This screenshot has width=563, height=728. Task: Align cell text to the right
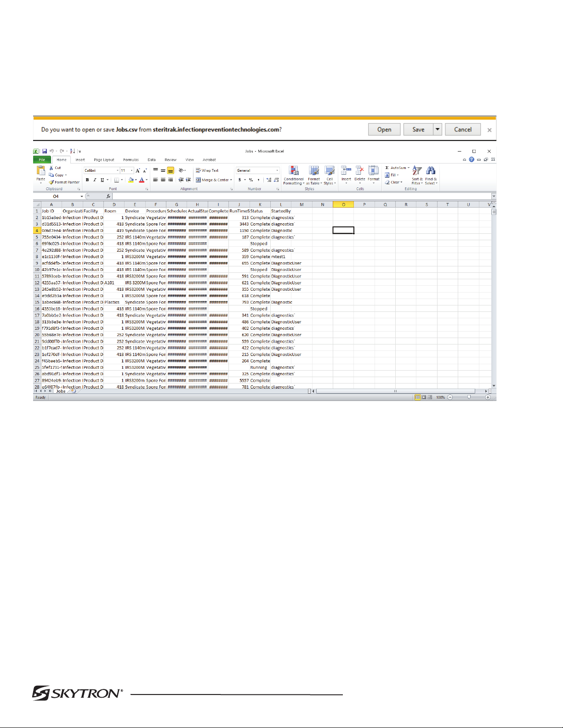(x=171, y=180)
